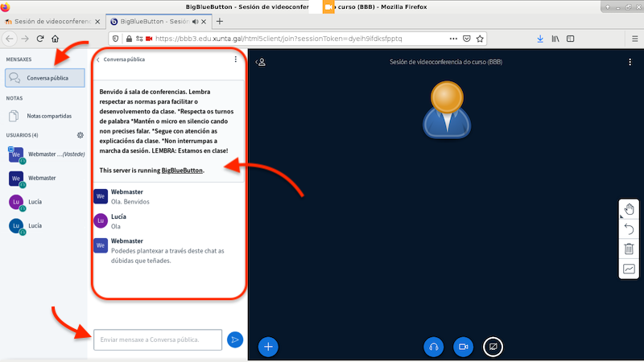This screenshot has width=644, height=362.
Task: Toggle the screen share button
Action: tap(493, 346)
